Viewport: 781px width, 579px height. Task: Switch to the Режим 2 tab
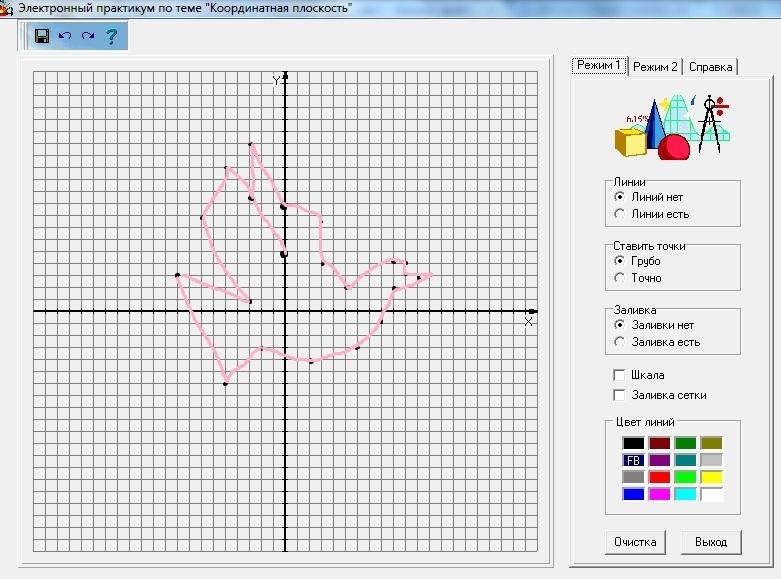655,67
